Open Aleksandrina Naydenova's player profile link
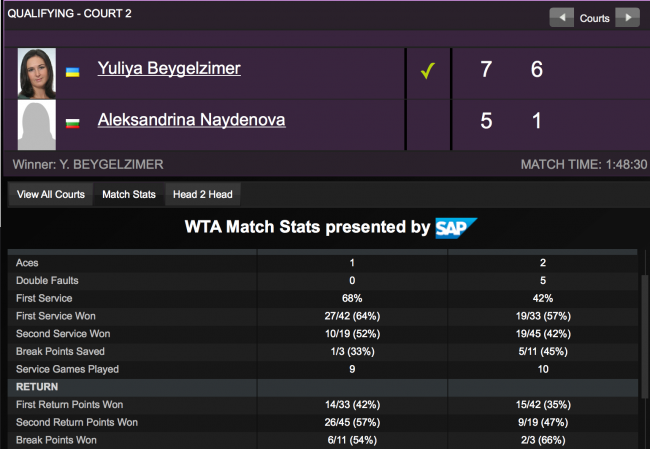 coord(191,120)
